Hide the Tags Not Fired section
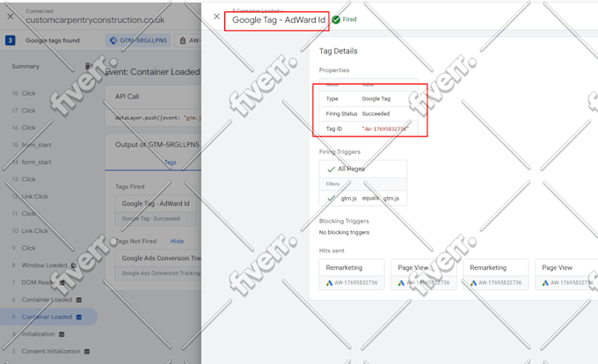The width and height of the screenshot is (598, 364). (177, 241)
